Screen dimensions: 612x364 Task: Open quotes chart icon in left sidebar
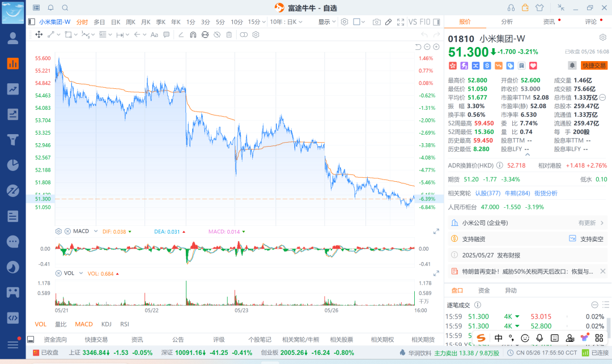(13, 63)
